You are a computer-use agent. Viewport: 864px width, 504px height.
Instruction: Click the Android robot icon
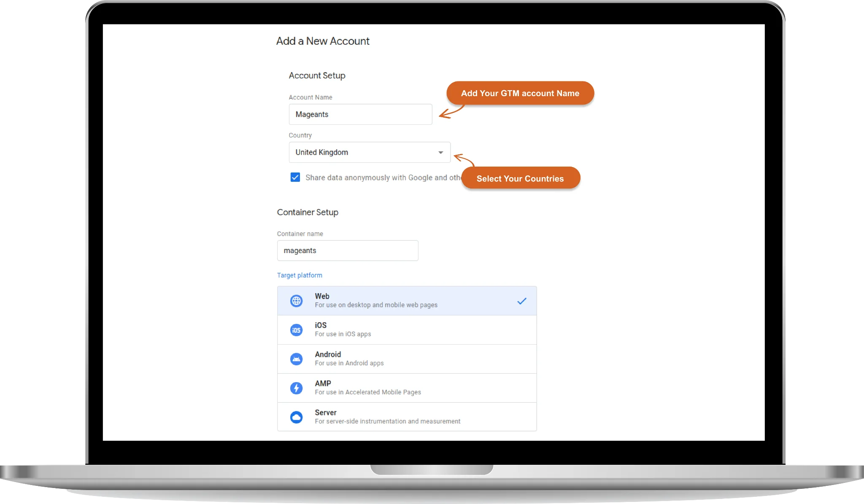click(297, 358)
